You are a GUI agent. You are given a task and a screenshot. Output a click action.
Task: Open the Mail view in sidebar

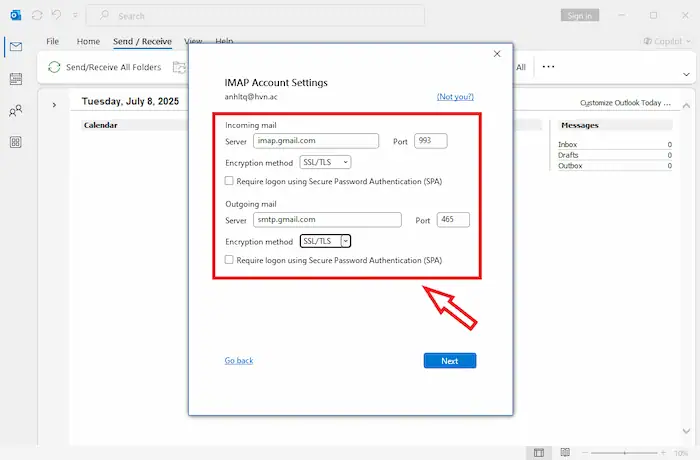tap(15, 46)
